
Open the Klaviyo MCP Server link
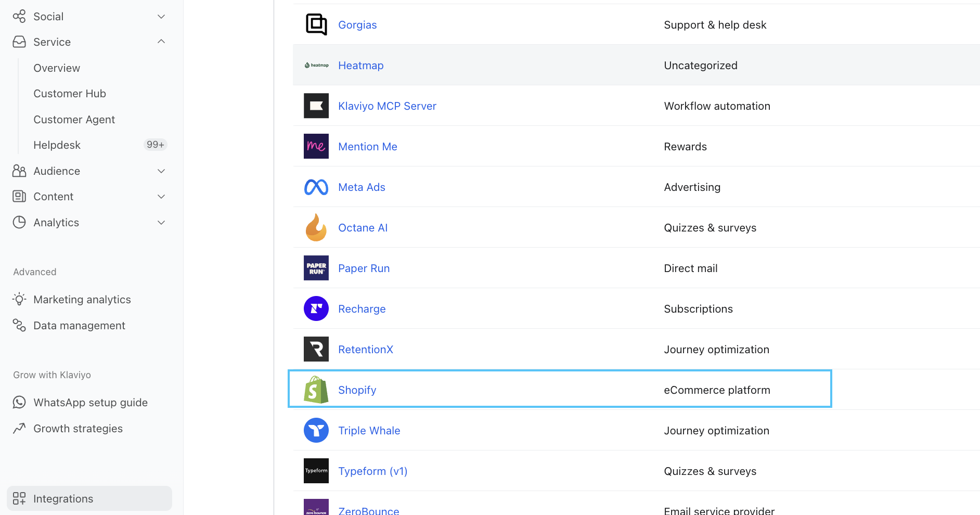(x=387, y=106)
